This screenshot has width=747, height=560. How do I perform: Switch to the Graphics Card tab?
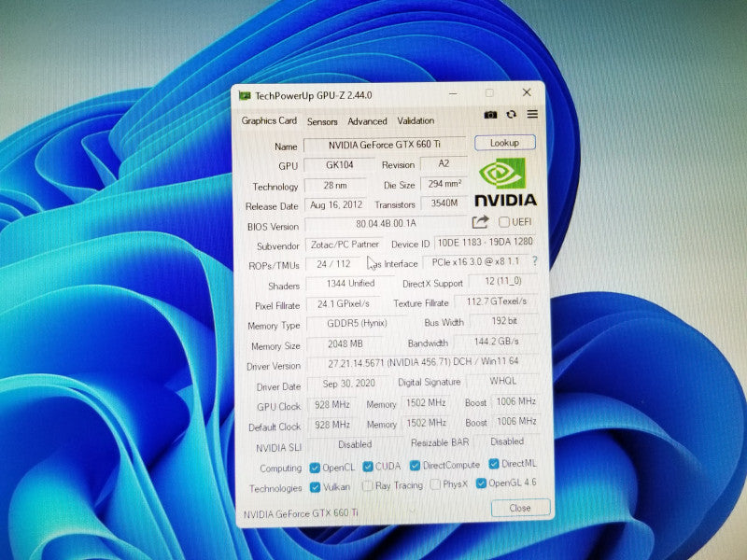point(269,121)
